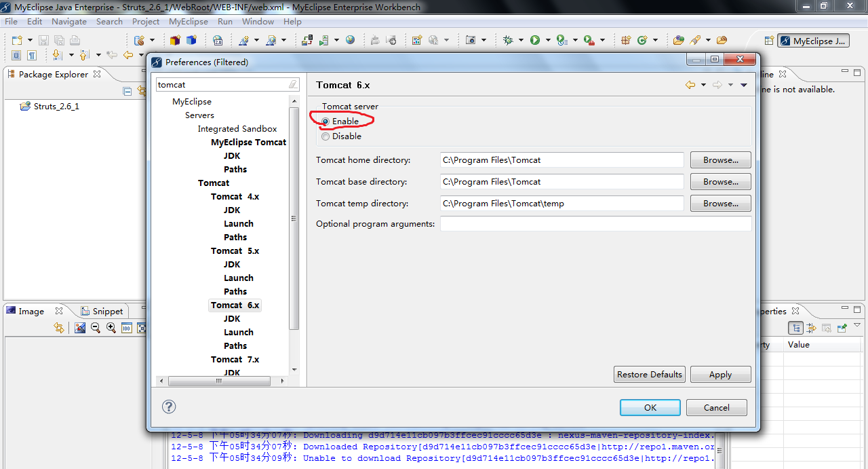Click Zoom In icon in Image view
Viewport: 868px width, 469px height.
click(111, 328)
